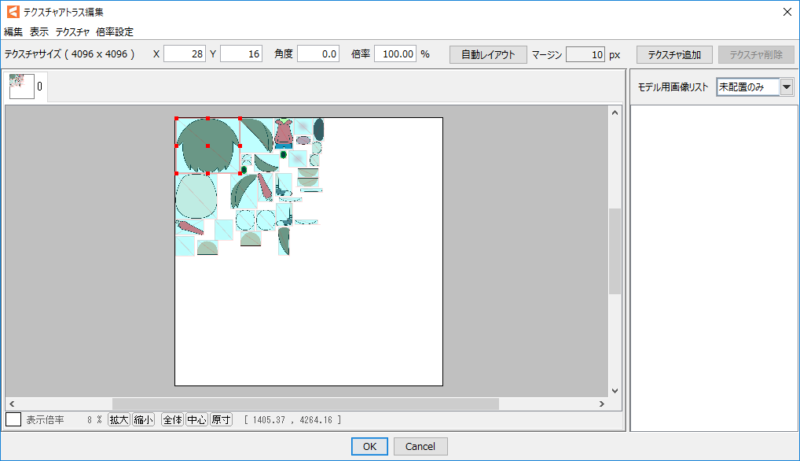Click the 自動レイアウト button

click(488, 55)
